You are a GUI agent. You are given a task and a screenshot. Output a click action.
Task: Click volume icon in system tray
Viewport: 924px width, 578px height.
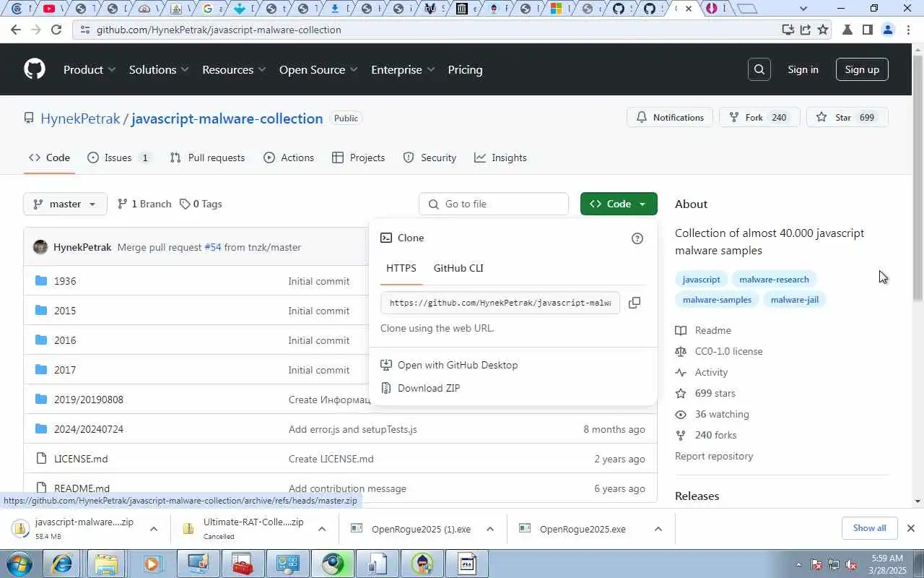click(x=852, y=564)
